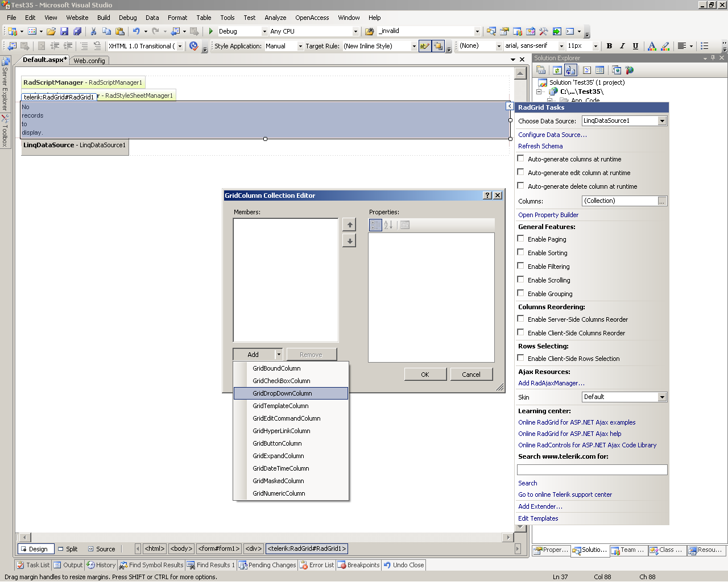Screen dimensions: 728x582
Task: Open the Foreground Color tool
Action: [x=652, y=46]
